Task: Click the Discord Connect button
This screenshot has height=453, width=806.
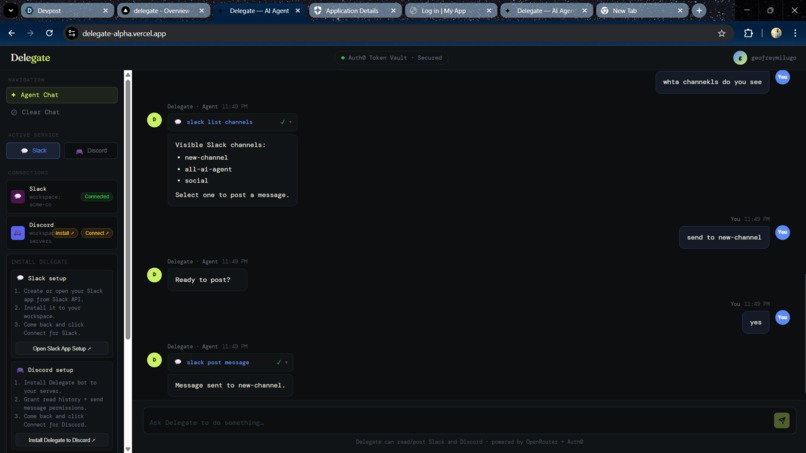Action: [x=97, y=233]
